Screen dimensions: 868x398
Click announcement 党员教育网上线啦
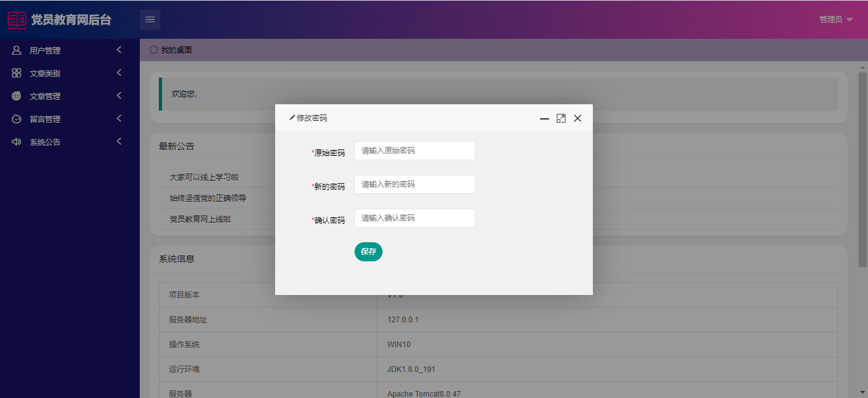tap(200, 219)
